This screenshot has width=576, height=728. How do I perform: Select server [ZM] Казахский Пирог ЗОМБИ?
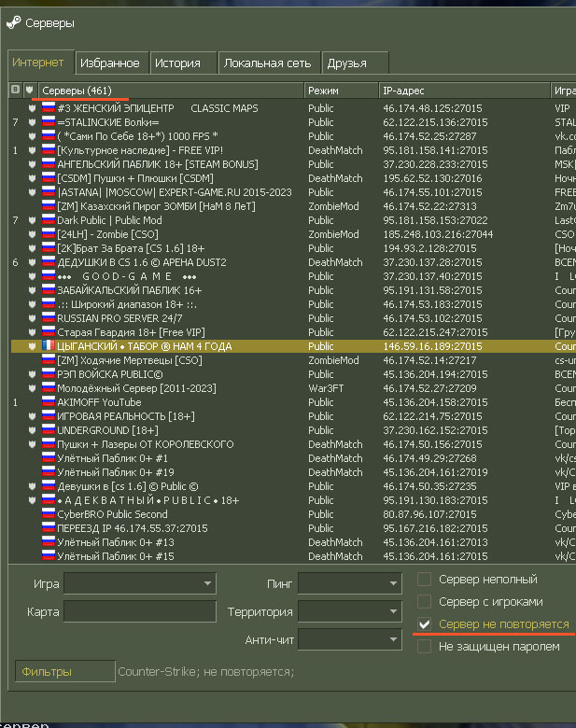pos(157,206)
